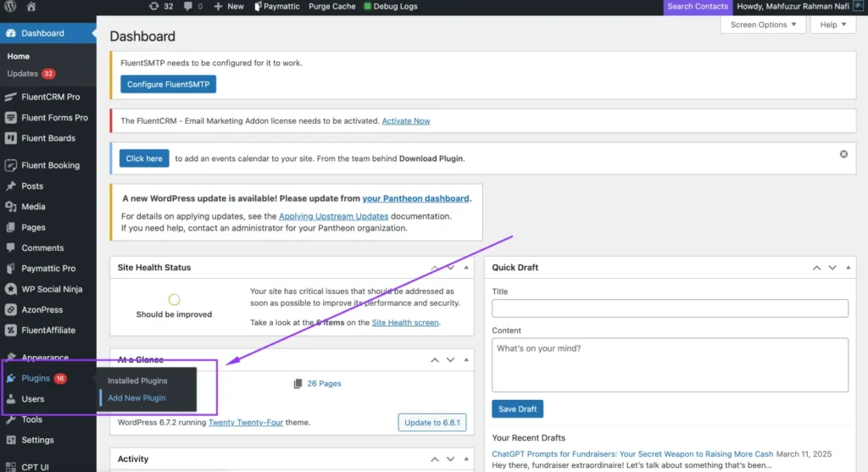
Task: Move Activity panel up
Action: [x=435, y=458]
